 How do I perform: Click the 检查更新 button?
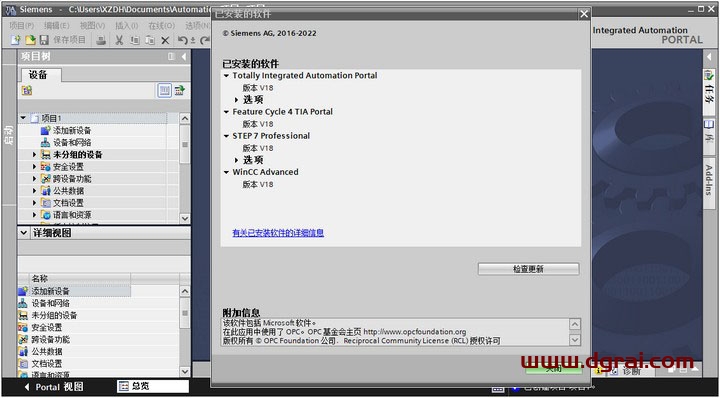pos(529,269)
